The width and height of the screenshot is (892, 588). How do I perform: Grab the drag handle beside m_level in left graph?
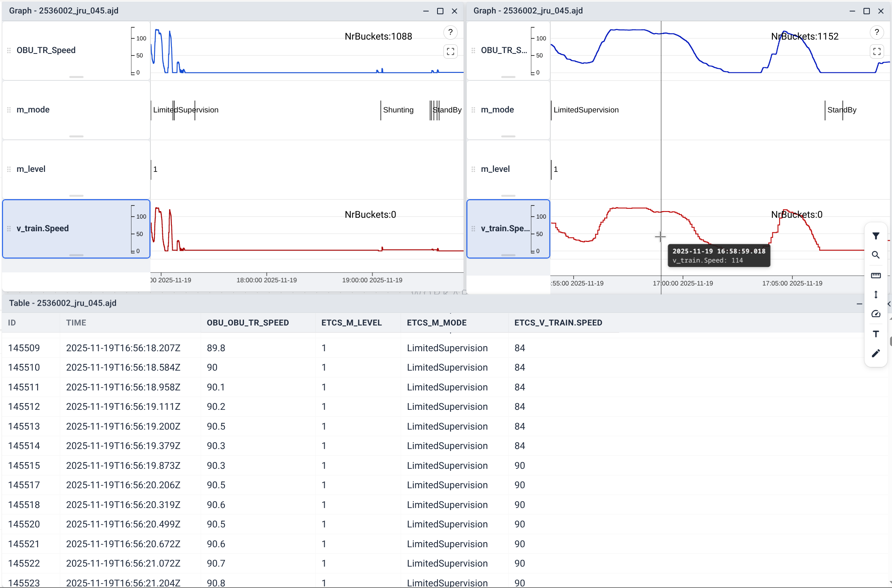pos(9,169)
